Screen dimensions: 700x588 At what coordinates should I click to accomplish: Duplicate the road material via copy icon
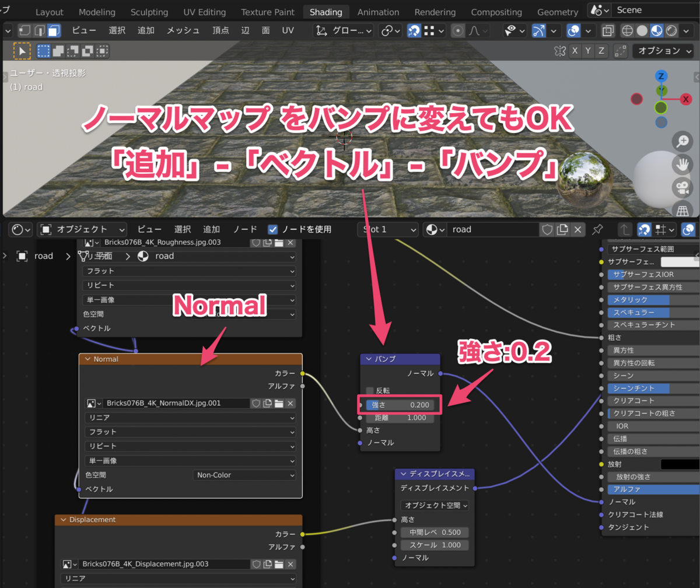point(563,229)
